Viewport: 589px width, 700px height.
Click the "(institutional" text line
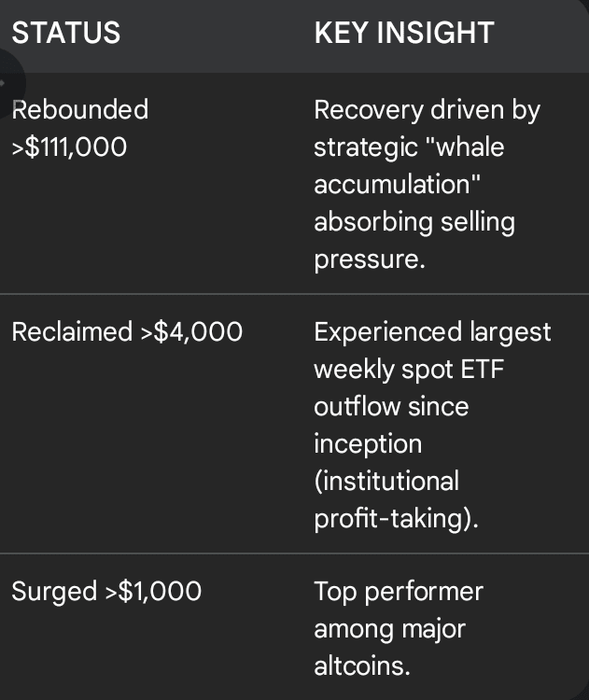(386, 481)
